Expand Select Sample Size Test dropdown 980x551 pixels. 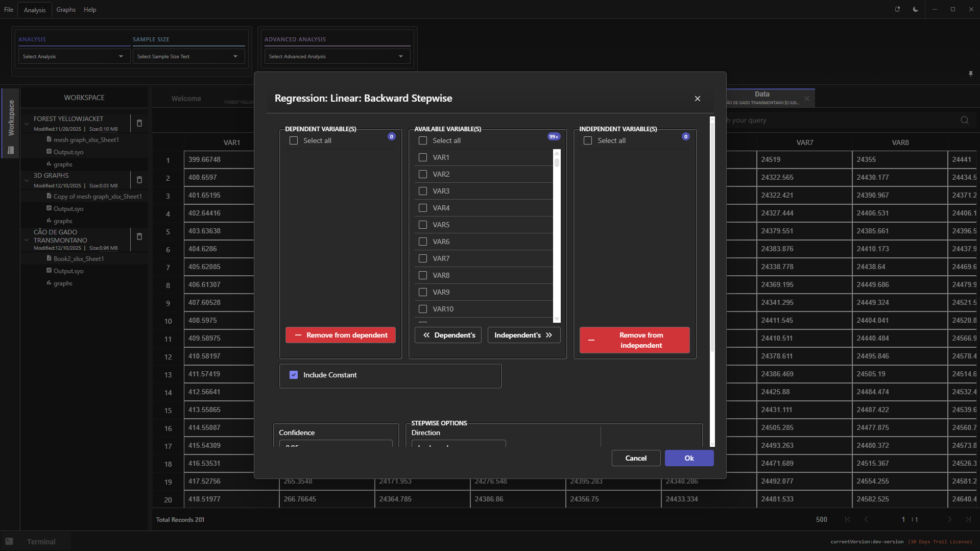point(187,56)
